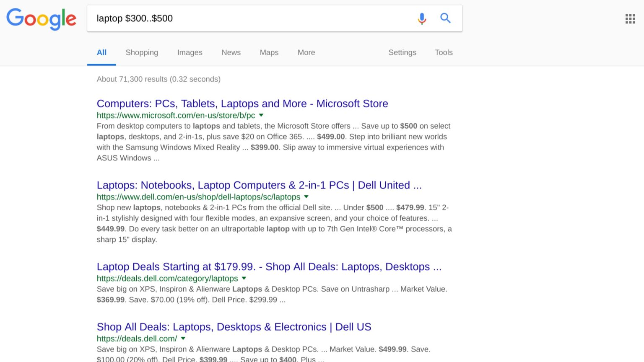
Task: Click the Laptop Deals Starting at $179.99 link
Action: coord(269,266)
